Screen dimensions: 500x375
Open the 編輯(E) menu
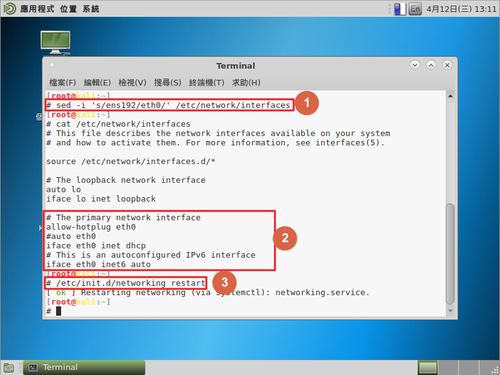click(x=97, y=82)
